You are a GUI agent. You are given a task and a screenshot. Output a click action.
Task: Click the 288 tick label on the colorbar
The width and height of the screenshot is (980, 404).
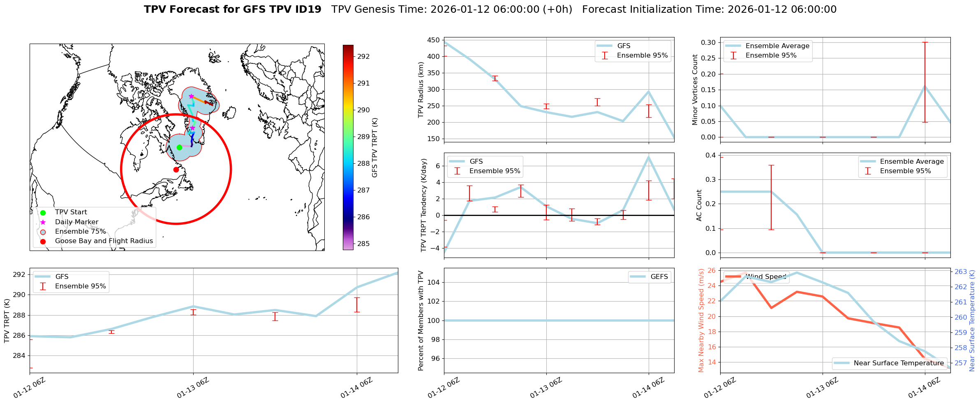[x=363, y=163]
